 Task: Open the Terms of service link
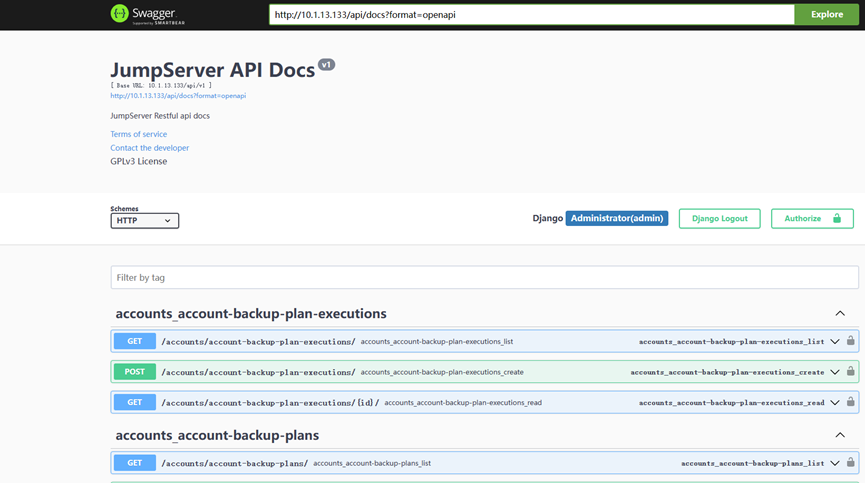(x=139, y=134)
